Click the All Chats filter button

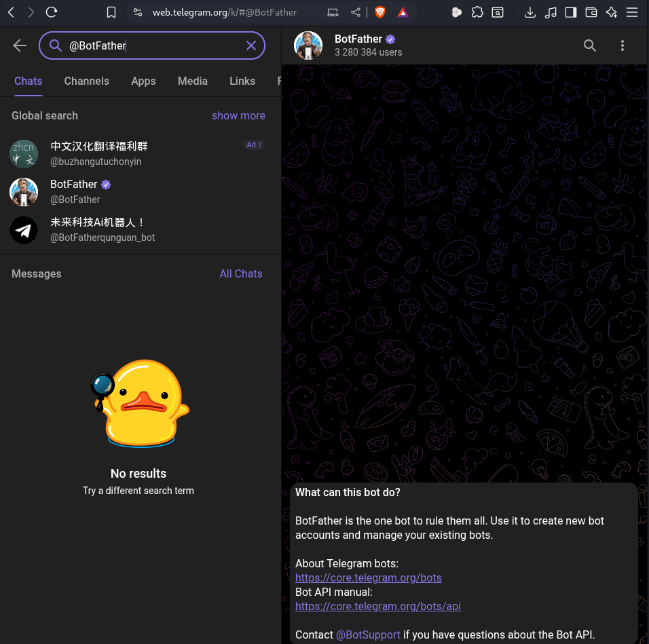pos(240,273)
